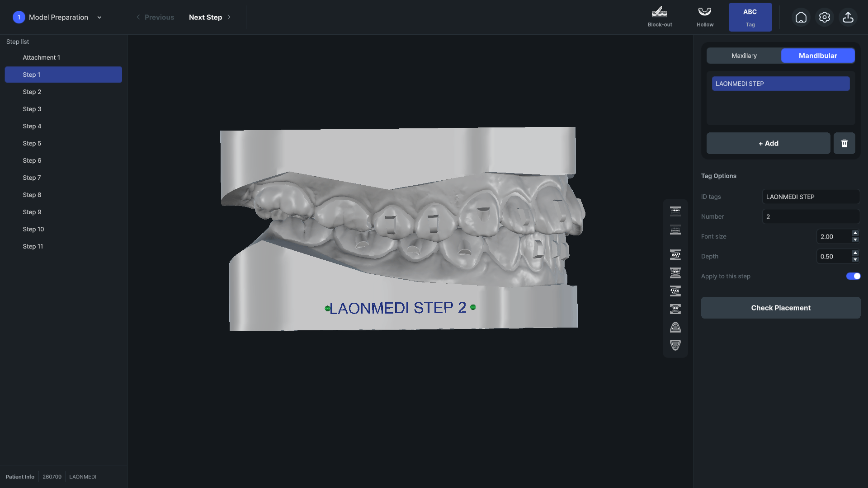868x488 pixels.
Task: Select Step 10 in step list
Action: click(x=63, y=229)
